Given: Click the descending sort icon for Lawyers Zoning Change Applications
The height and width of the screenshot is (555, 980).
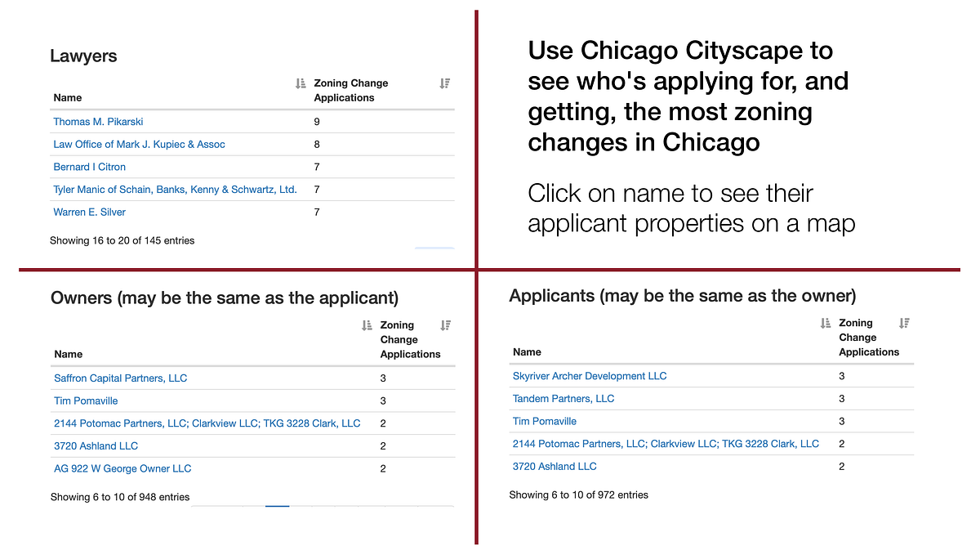Looking at the screenshot, I should pyautogui.click(x=444, y=83).
